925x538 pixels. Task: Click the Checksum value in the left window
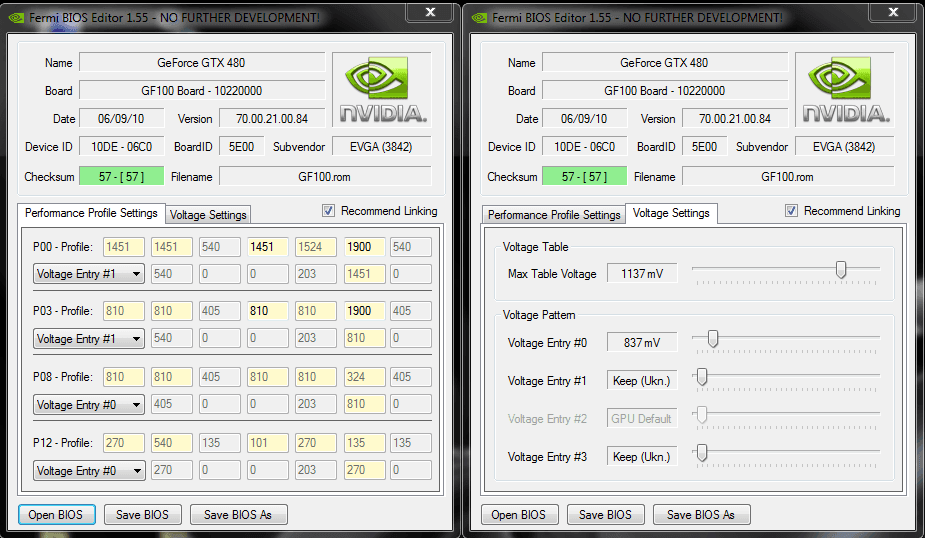coord(122,176)
